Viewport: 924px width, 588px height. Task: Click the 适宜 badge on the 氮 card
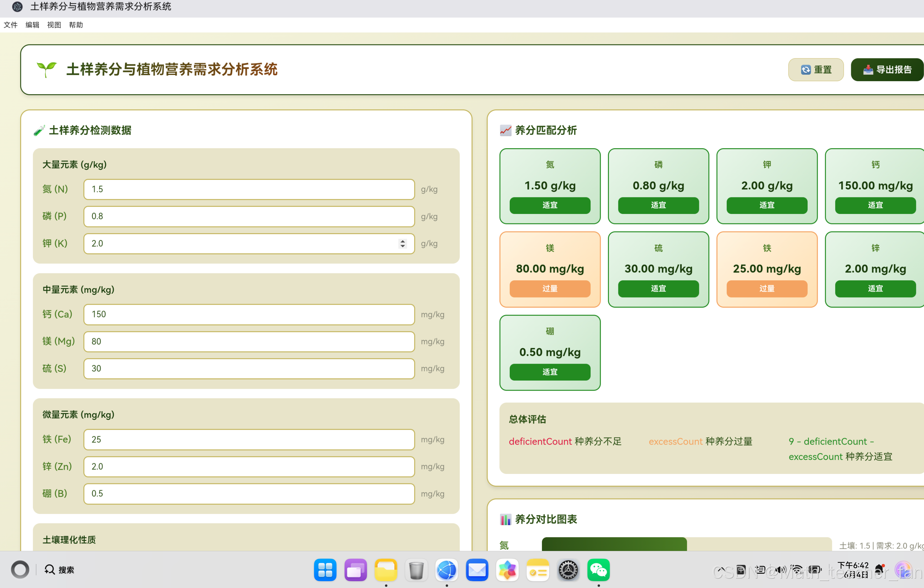point(550,205)
